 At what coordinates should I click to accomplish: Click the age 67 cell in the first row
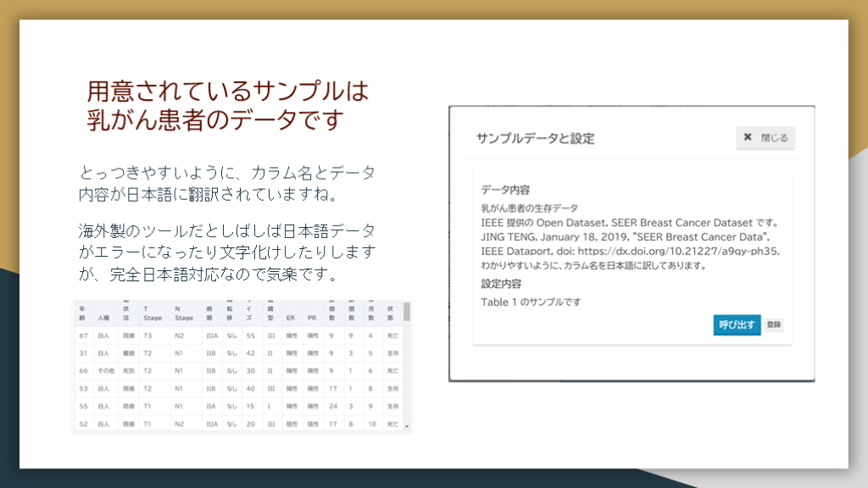[83, 335]
